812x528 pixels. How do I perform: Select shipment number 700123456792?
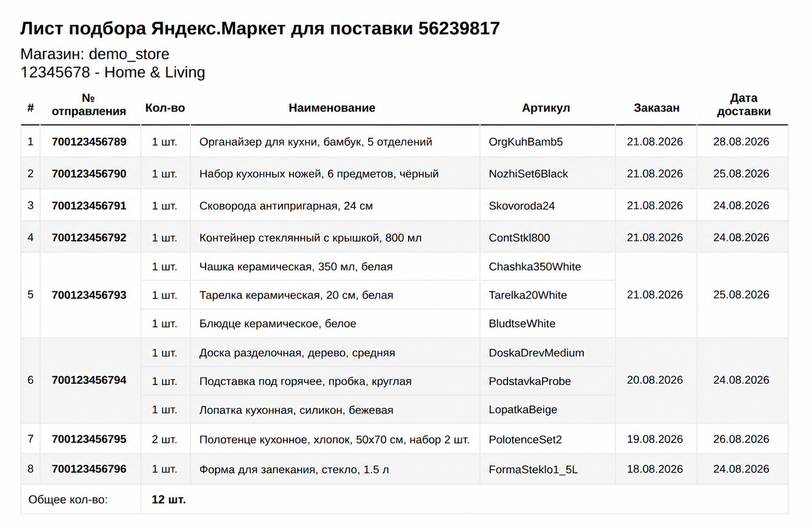89,238
